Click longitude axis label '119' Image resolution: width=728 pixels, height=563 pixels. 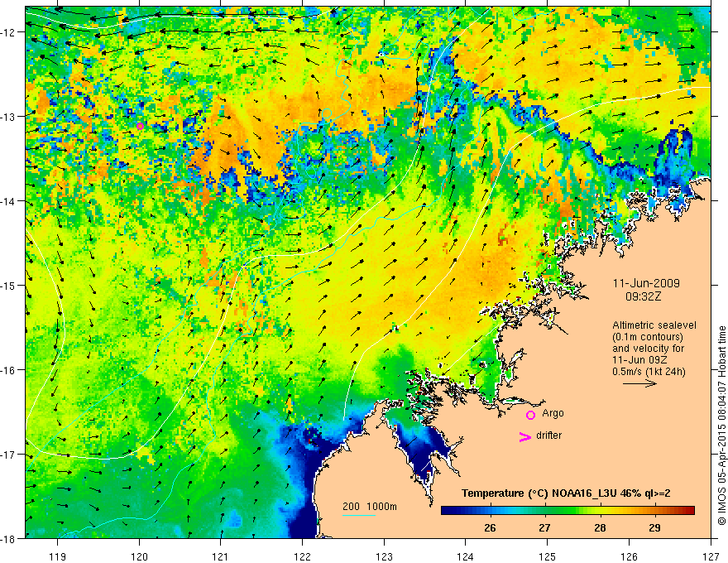58,556
